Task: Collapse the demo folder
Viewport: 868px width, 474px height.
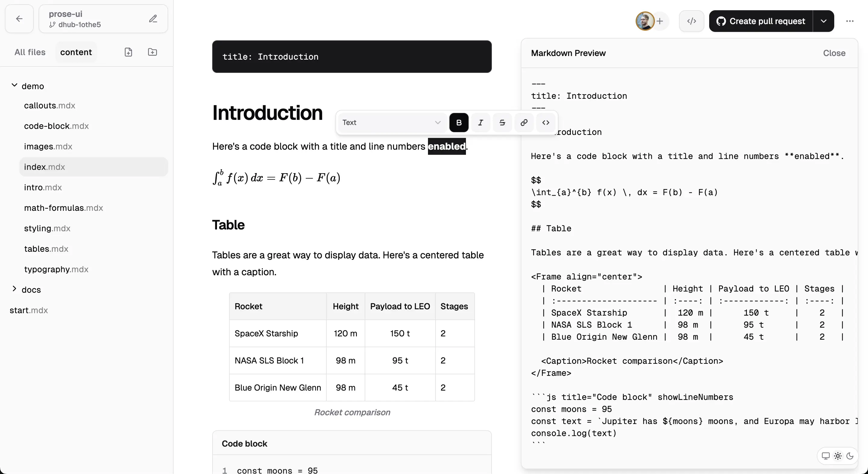Action: coord(14,86)
